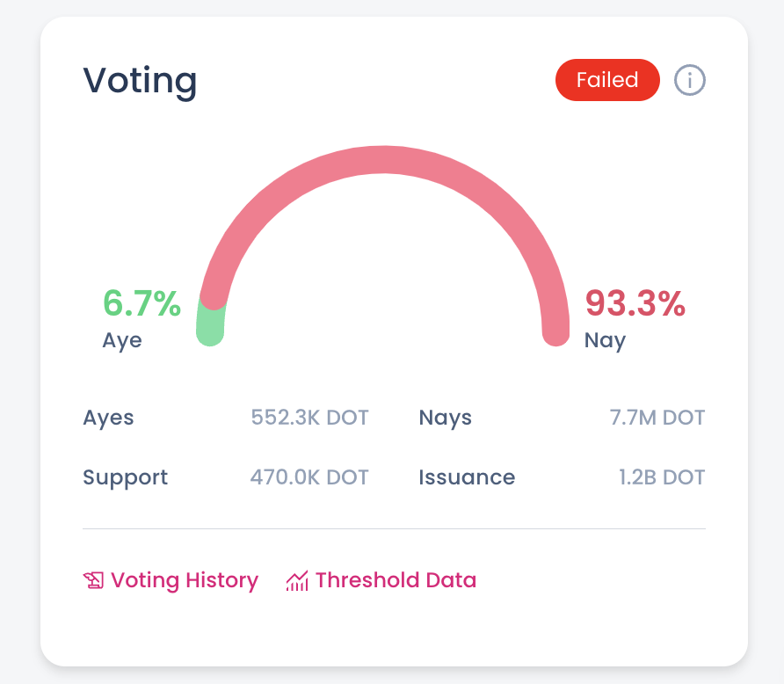This screenshot has height=684, width=784.
Task: Click the Voting History icon
Action: (93, 580)
